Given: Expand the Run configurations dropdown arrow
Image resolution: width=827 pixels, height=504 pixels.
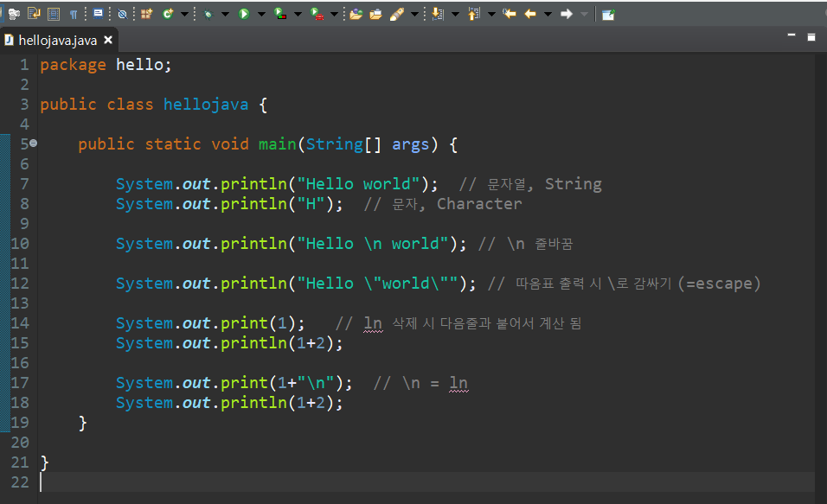Looking at the screenshot, I should [261, 14].
